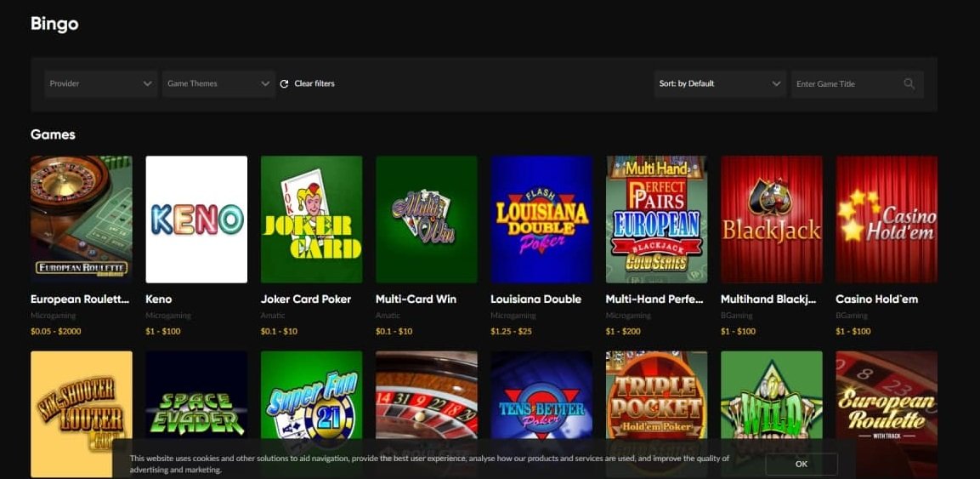Click the $1.25 - $25 bet range
The width and height of the screenshot is (980, 479).
click(512, 332)
